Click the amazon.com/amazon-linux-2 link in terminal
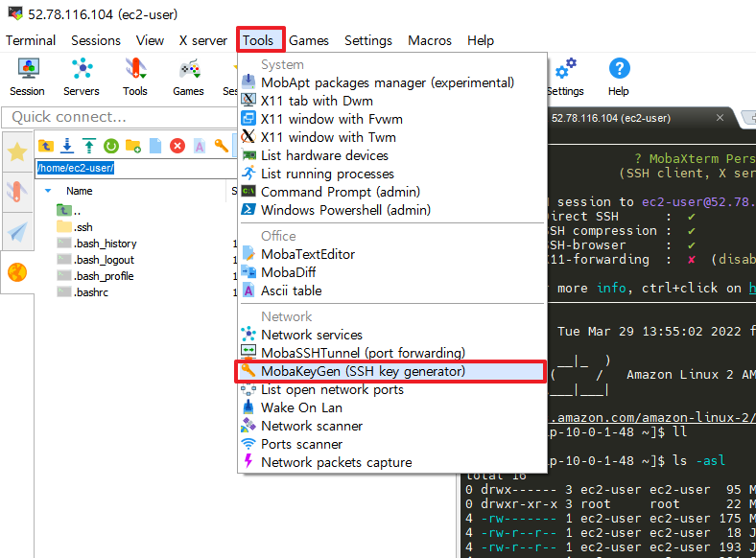This screenshot has width=756, height=558. coord(651,417)
